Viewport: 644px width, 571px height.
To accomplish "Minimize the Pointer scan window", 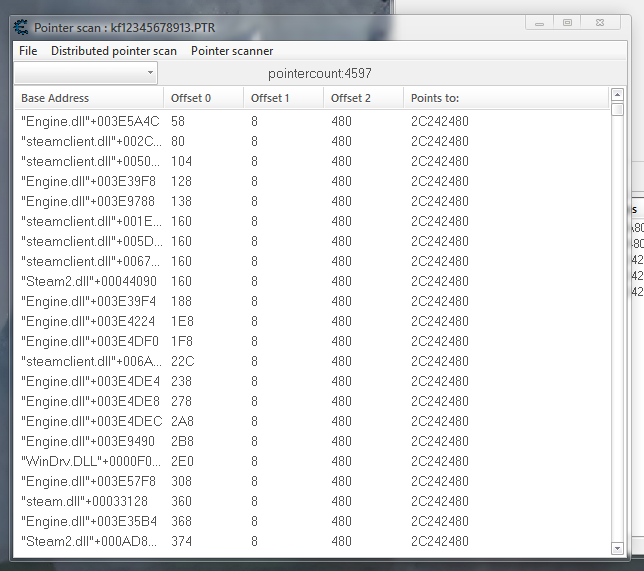I will (539, 23).
